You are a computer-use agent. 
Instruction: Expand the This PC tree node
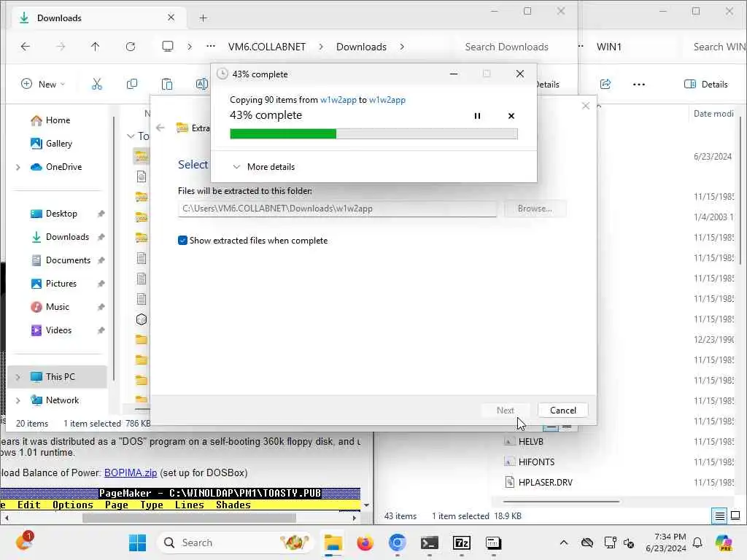pos(18,377)
